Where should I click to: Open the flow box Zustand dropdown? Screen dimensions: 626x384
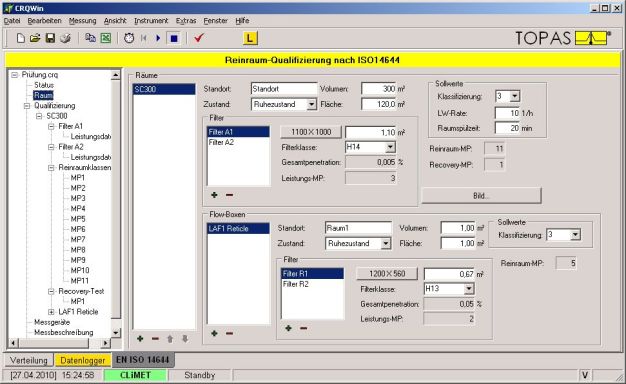(x=385, y=243)
